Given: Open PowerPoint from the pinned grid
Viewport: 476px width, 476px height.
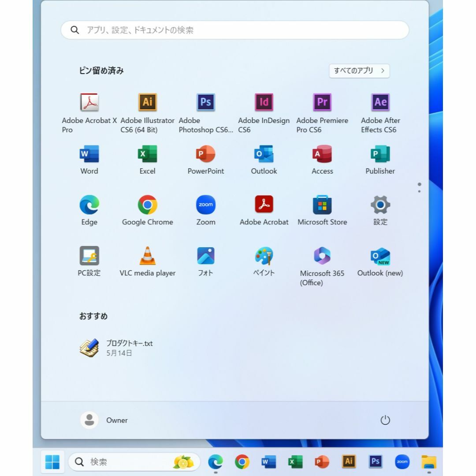Looking at the screenshot, I should 206,160.
